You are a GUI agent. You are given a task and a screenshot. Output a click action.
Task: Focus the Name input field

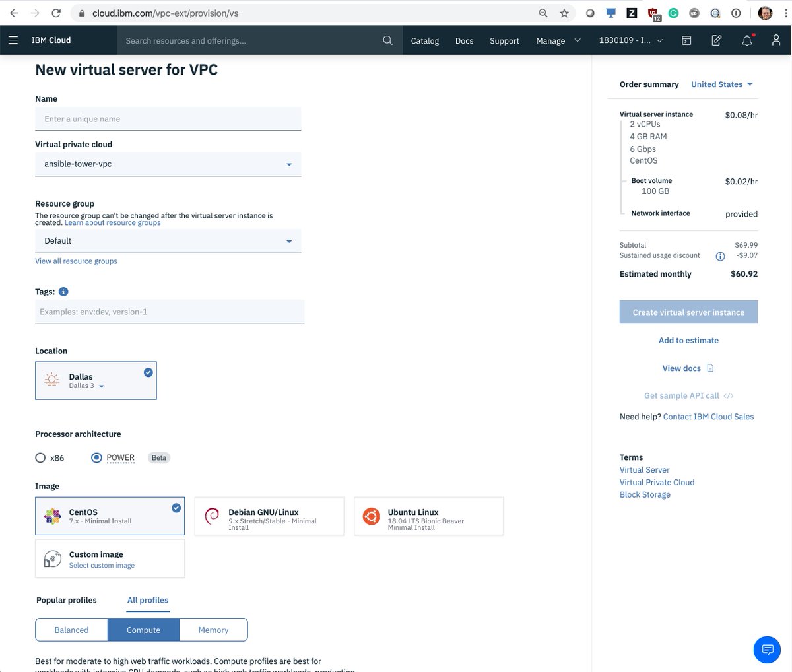tap(168, 119)
